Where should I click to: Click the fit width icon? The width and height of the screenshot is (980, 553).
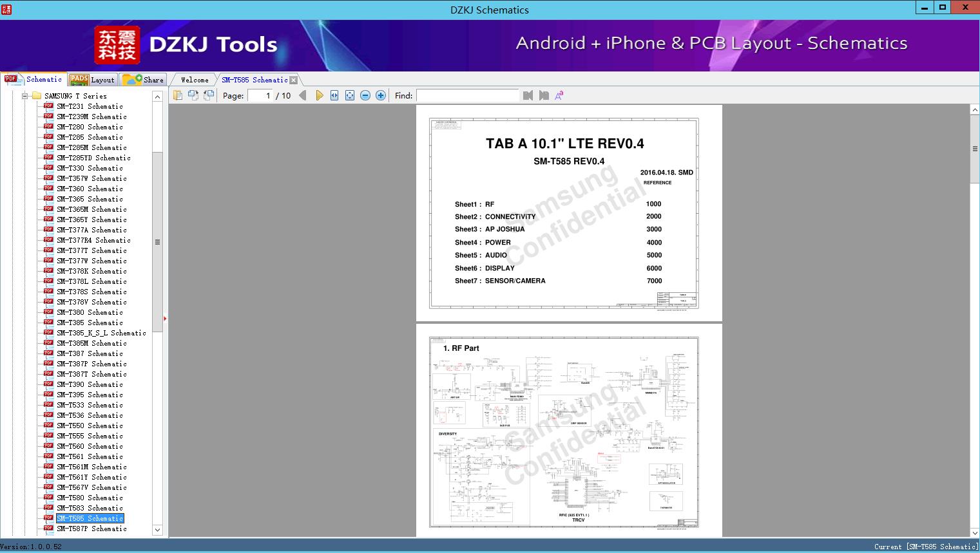(334, 95)
